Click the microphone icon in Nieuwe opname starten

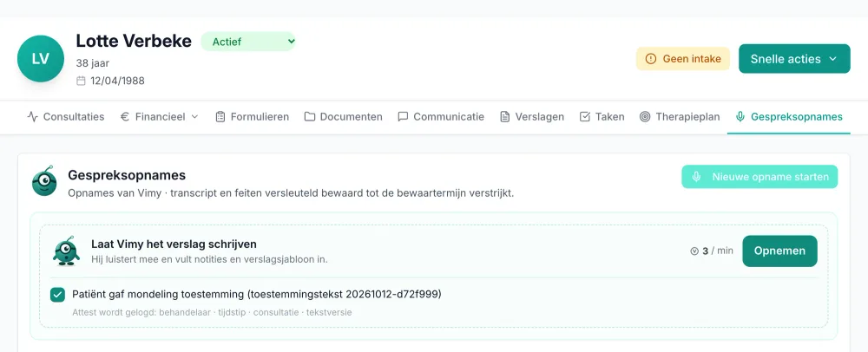tap(696, 177)
